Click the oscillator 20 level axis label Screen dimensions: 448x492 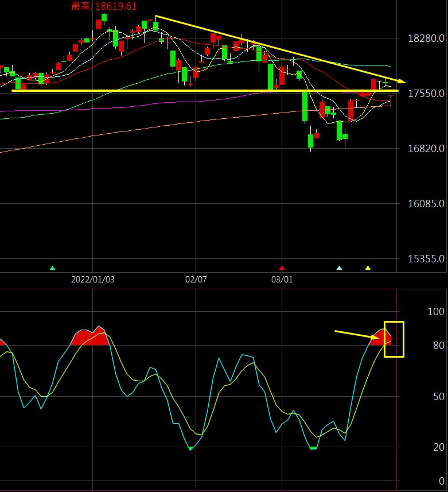point(438,447)
